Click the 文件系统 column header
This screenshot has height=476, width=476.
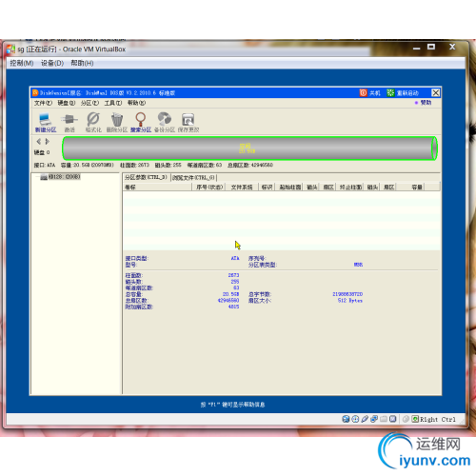pos(242,187)
